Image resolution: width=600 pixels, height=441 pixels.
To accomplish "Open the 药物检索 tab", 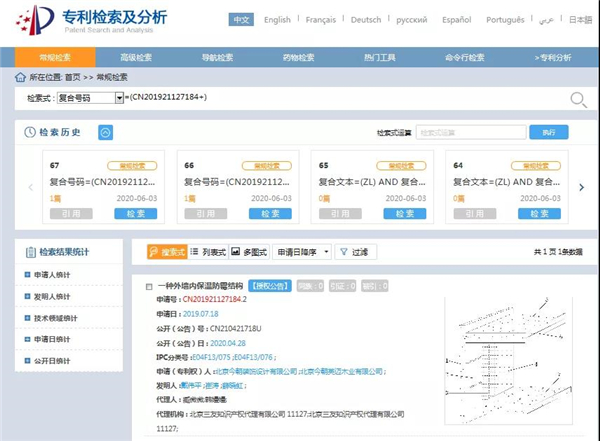I will (298, 57).
